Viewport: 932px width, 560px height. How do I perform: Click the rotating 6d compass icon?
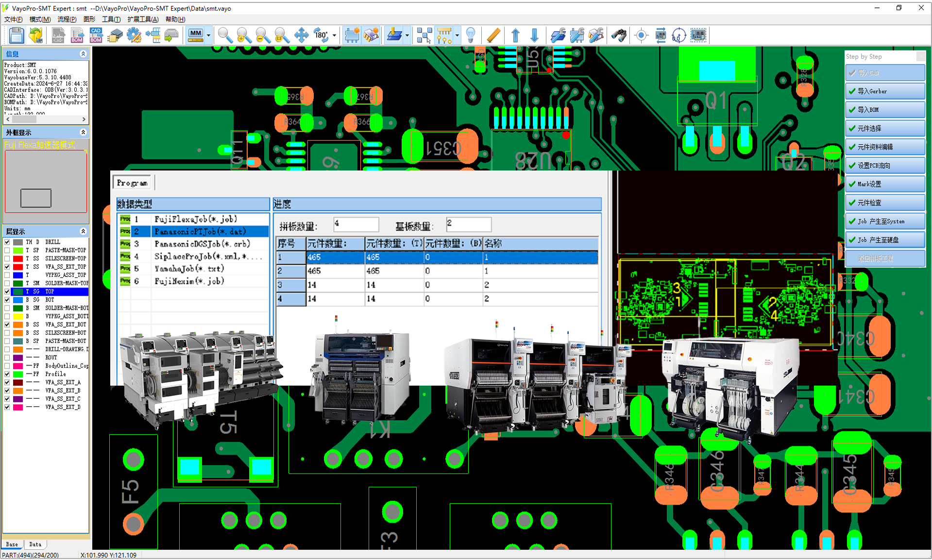pos(679,35)
